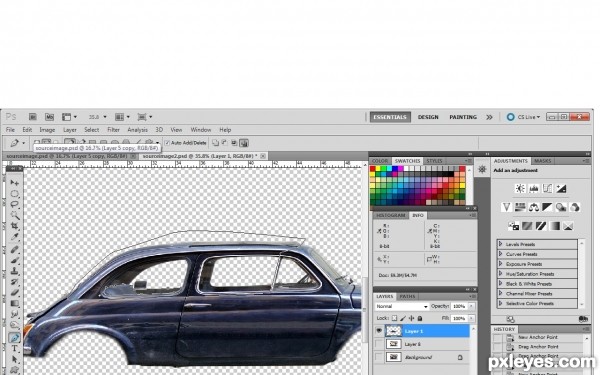Select the Path Selection tool
This screenshot has height=375, width=600.
click(x=15, y=359)
